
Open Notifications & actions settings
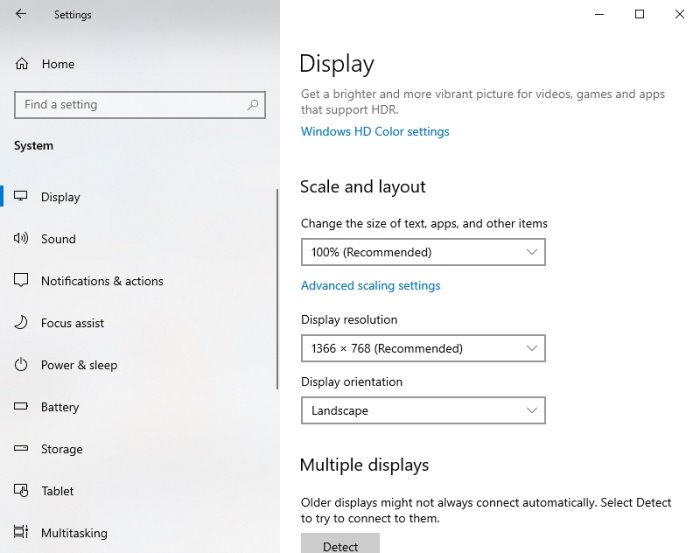click(102, 281)
